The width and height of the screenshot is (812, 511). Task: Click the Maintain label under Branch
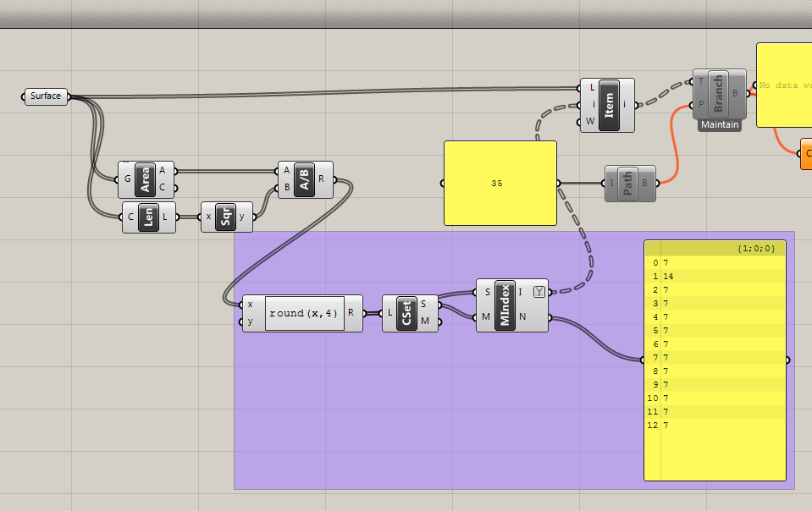(720, 124)
